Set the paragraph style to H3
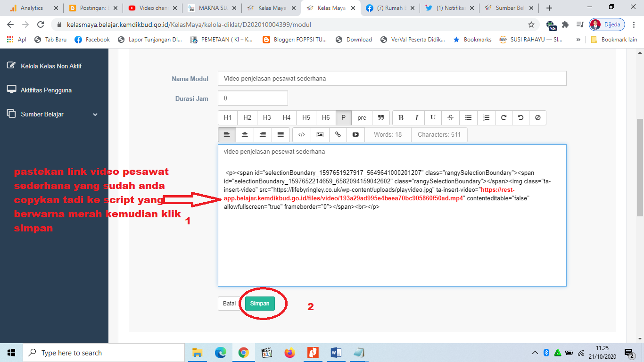 pos(267,118)
